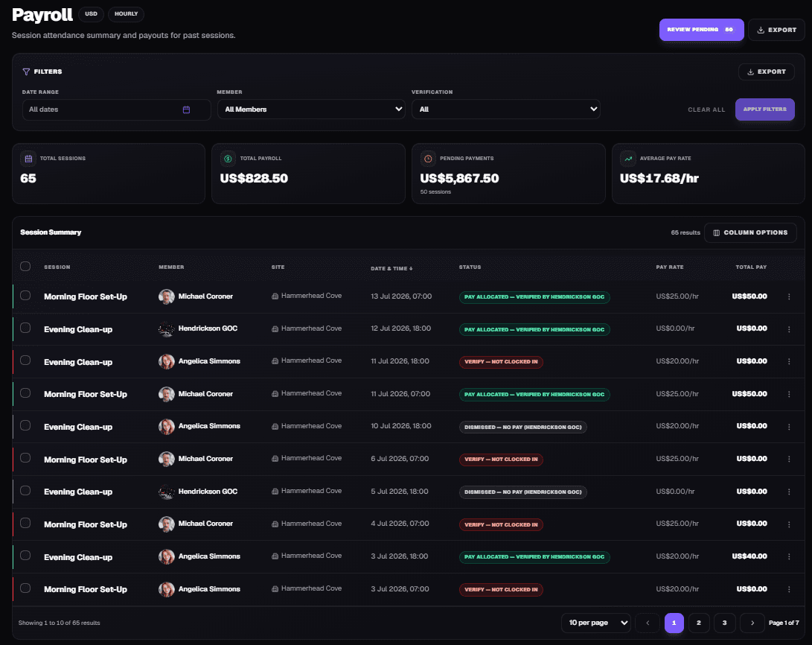Click Apply Filters button

765,109
